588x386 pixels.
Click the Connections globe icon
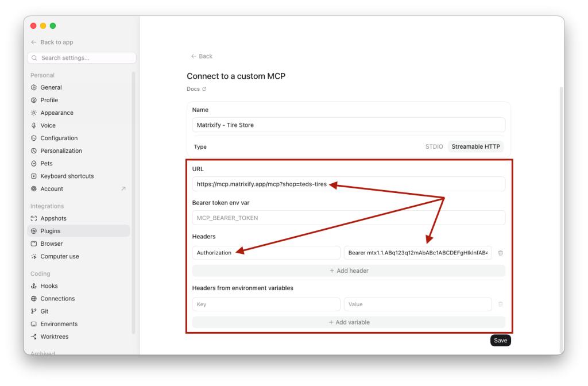pyautogui.click(x=34, y=299)
